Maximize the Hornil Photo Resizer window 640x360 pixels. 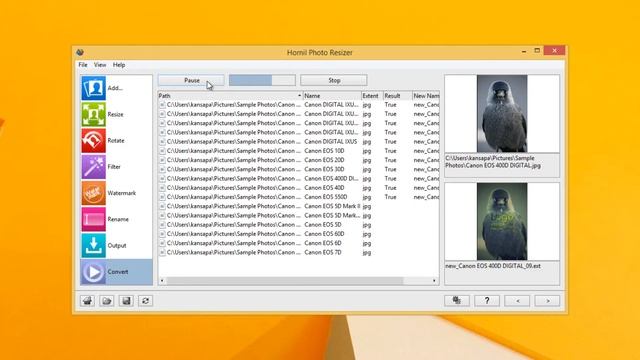537,51
